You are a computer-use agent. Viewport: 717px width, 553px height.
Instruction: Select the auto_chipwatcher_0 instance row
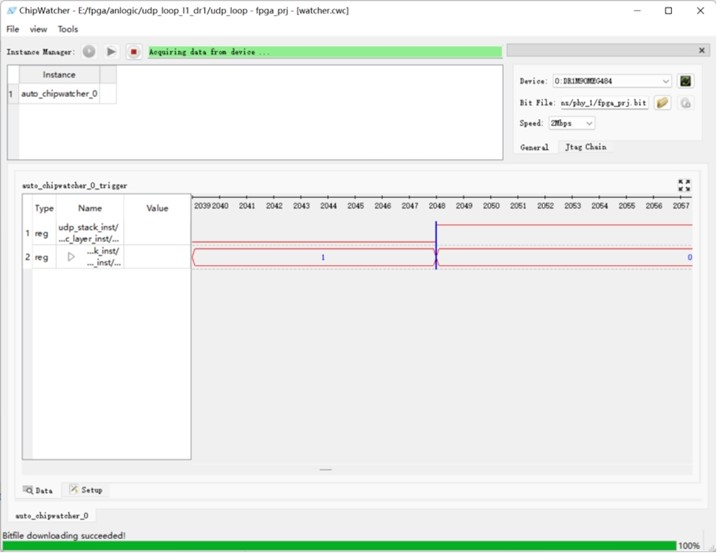pos(59,93)
